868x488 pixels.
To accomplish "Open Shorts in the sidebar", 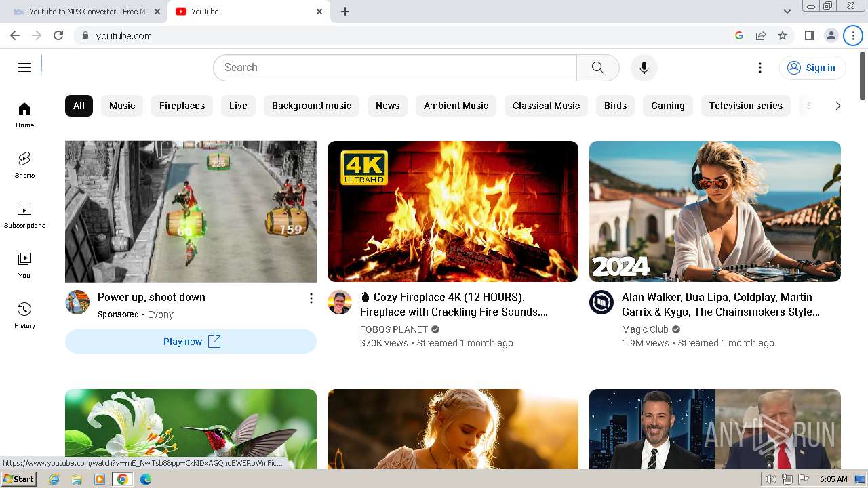I will (x=24, y=165).
